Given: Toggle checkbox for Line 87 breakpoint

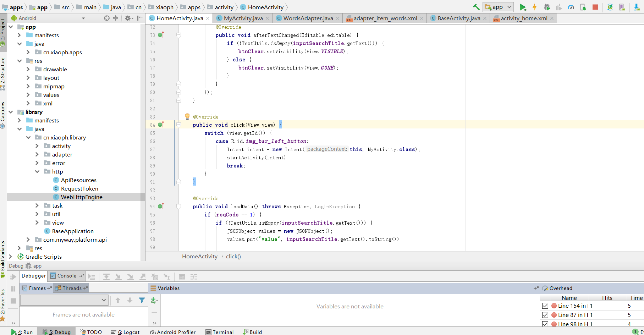Looking at the screenshot, I should pos(545,315).
